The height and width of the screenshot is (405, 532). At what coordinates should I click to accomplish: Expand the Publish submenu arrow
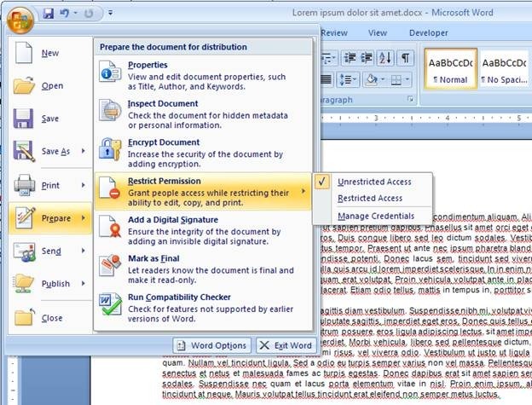coord(84,283)
